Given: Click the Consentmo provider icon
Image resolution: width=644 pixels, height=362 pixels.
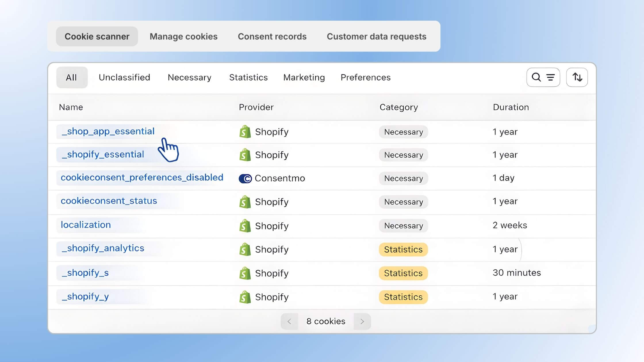Looking at the screenshot, I should [x=245, y=178].
